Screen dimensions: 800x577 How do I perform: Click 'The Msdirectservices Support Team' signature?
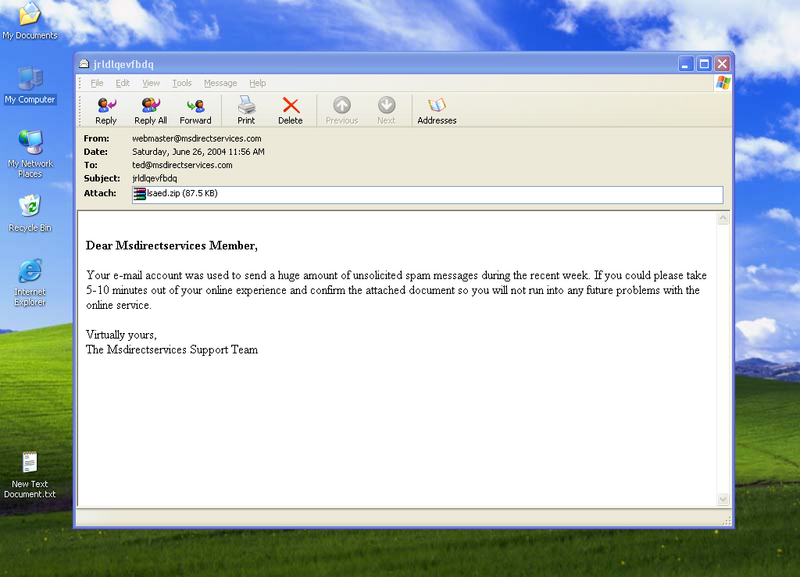[x=172, y=349]
